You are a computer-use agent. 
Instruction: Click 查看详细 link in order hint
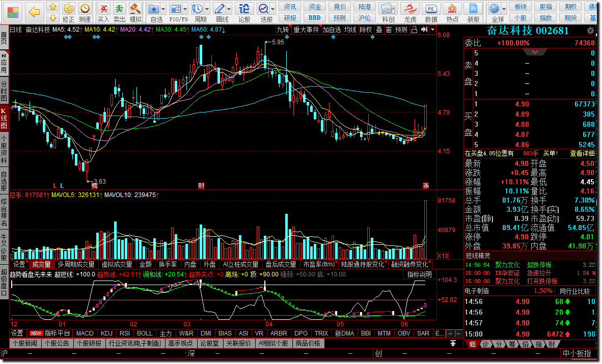click(582, 153)
